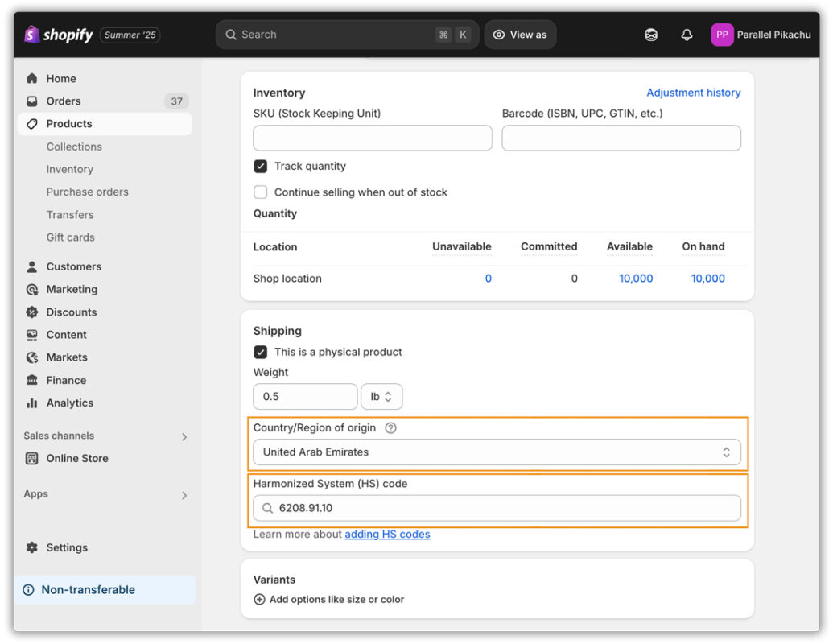The width and height of the screenshot is (833, 644).
Task: Click the country of origin help icon
Action: [390, 428]
